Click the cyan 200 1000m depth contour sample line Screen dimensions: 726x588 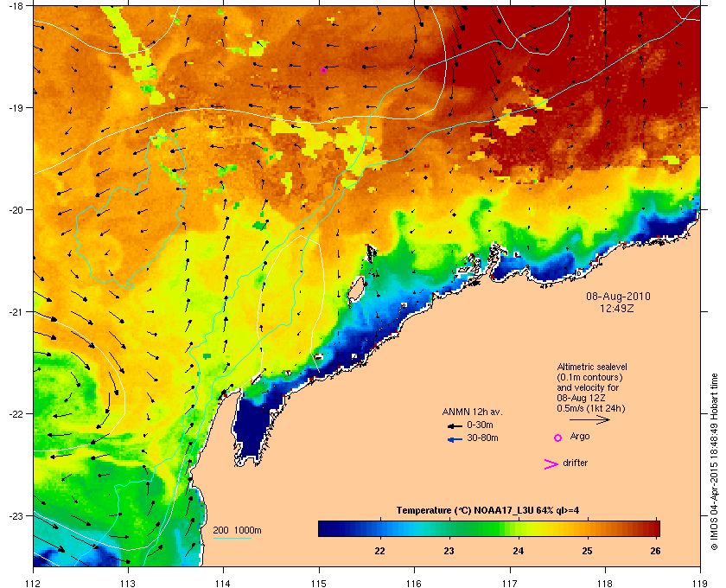(232, 538)
